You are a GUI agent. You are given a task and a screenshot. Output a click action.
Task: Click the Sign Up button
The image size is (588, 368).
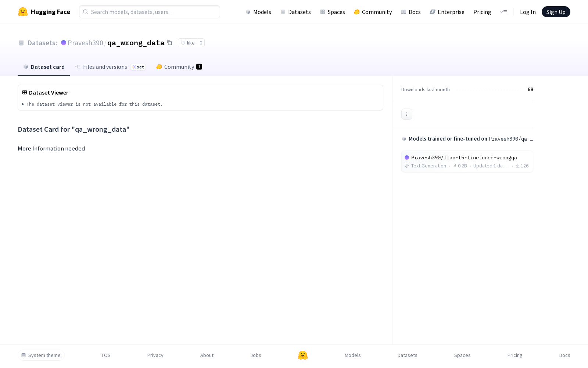(556, 12)
